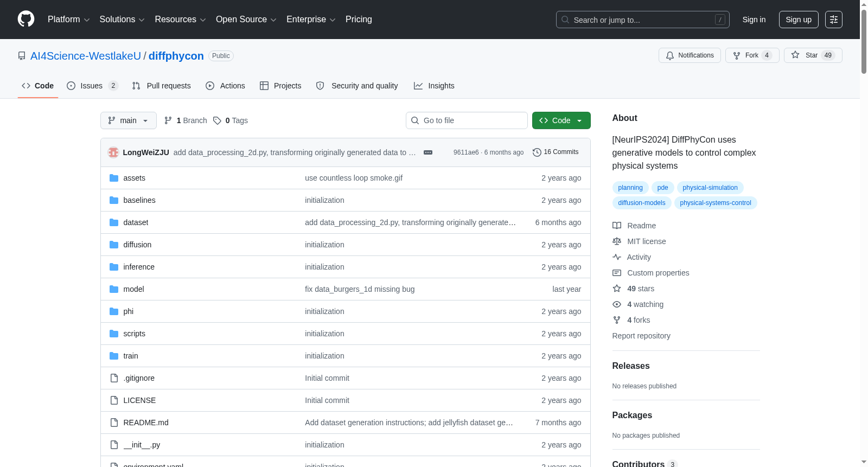
Task: Open the 16 Commits history link
Action: (556, 152)
